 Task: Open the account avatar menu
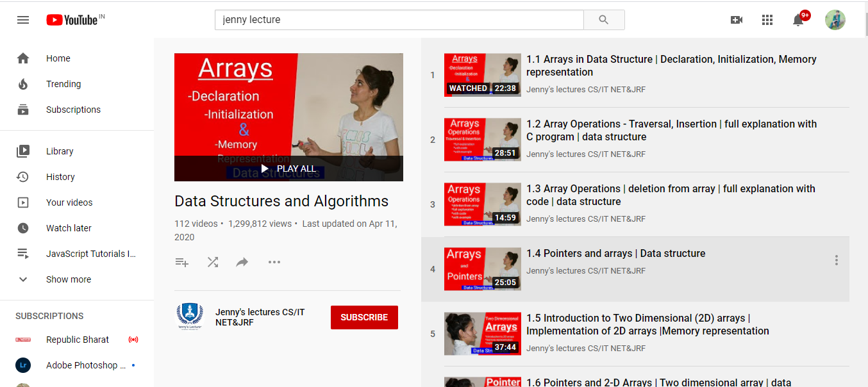point(835,20)
